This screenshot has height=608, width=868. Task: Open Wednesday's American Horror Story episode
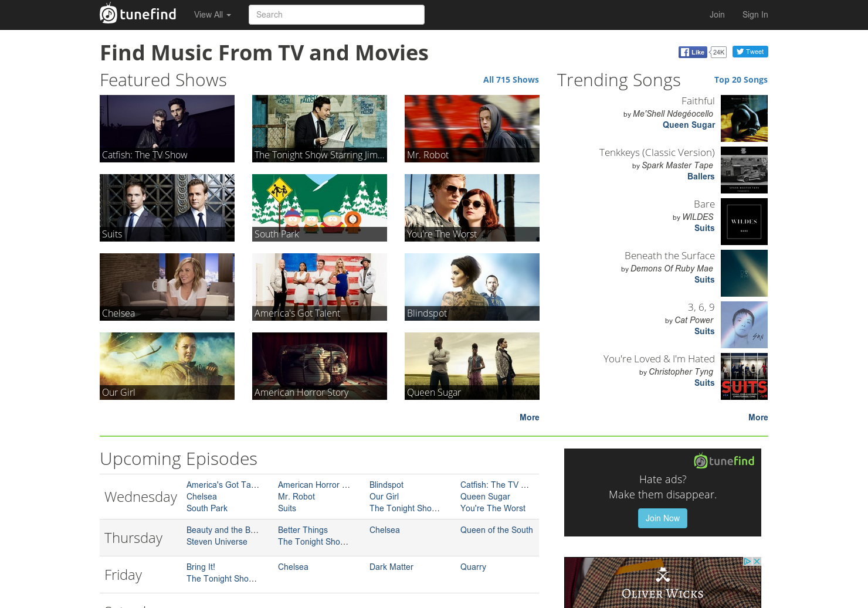point(314,485)
